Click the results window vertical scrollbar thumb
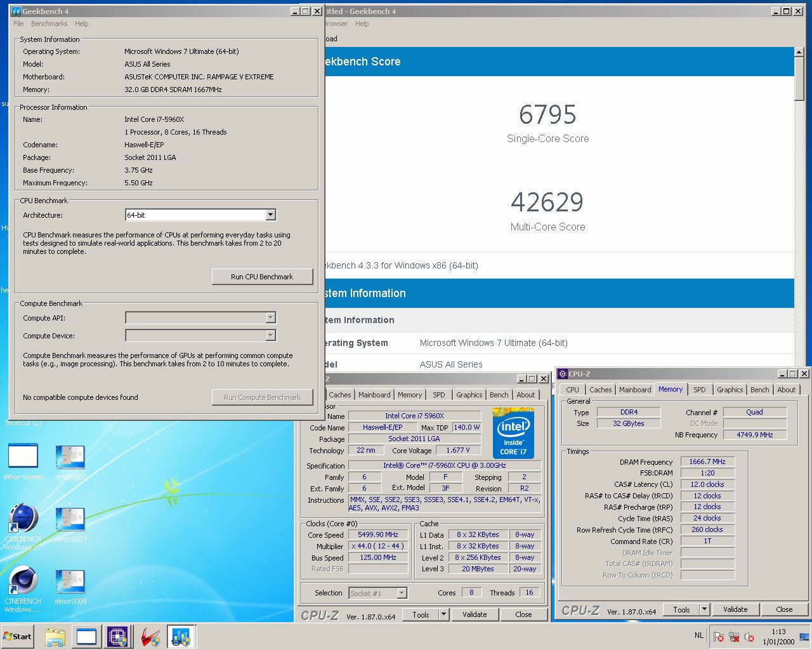This screenshot has height=650, width=812. pos(799,79)
